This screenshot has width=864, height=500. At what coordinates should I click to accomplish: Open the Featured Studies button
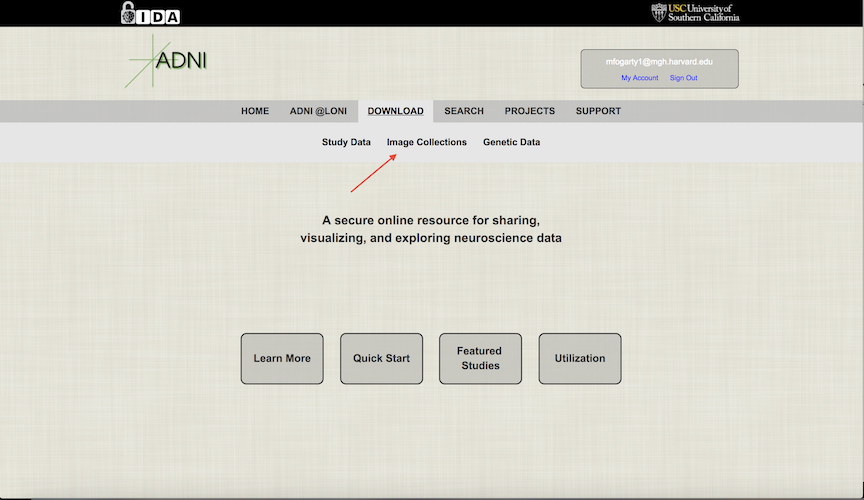pyautogui.click(x=480, y=358)
